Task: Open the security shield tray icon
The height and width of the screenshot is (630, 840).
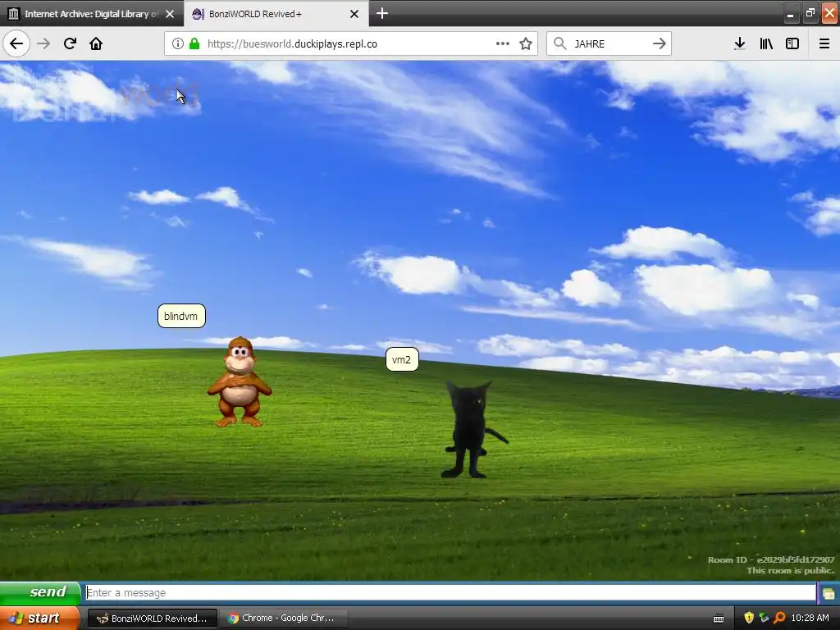Action: [x=749, y=619]
